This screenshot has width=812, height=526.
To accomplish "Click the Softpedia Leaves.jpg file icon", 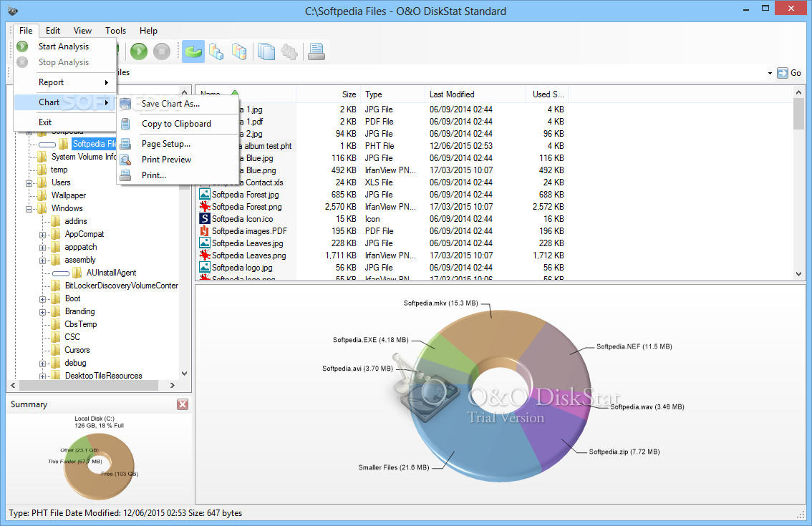I will [x=205, y=243].
